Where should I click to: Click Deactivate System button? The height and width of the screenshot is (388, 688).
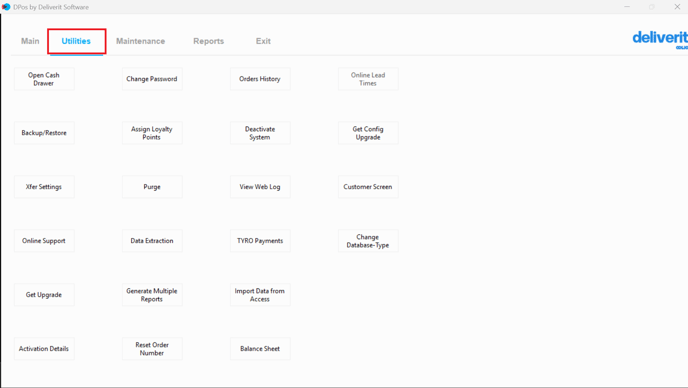(x=260, y=133)
